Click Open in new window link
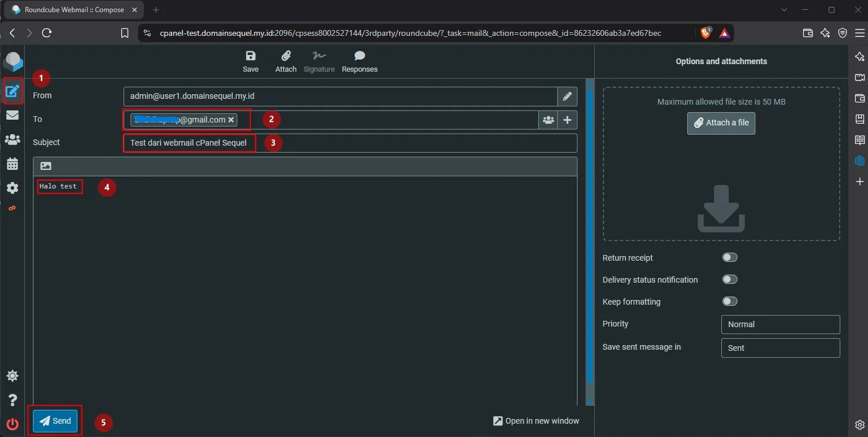Screen dimensions: 868x437 pyautogui.click(x=536, y=421)
